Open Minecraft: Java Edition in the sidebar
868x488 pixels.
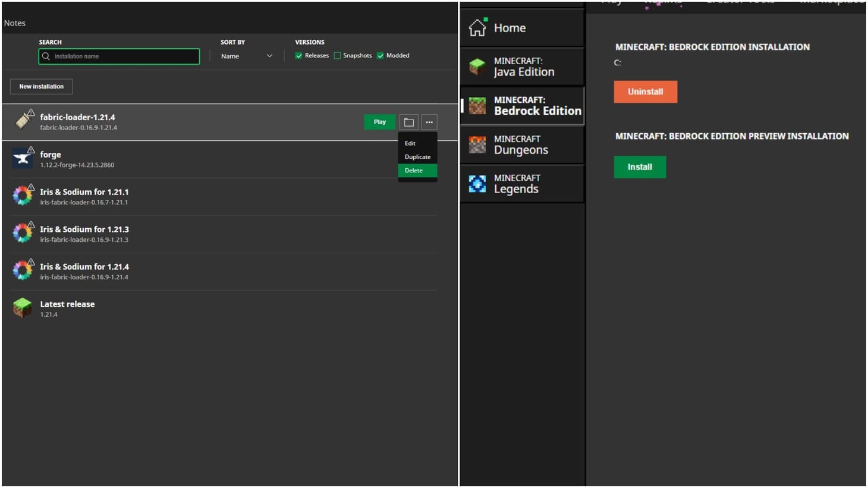[x=522, y=67]
